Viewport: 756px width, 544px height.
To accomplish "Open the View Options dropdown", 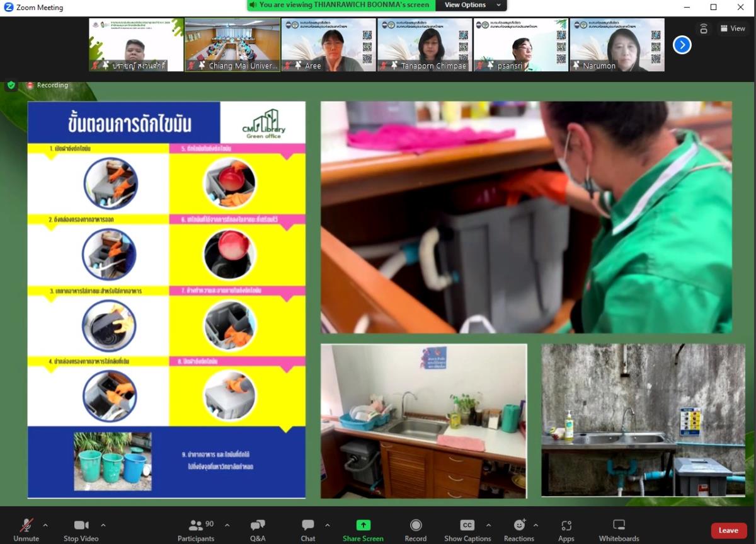I will pos(472,5).
